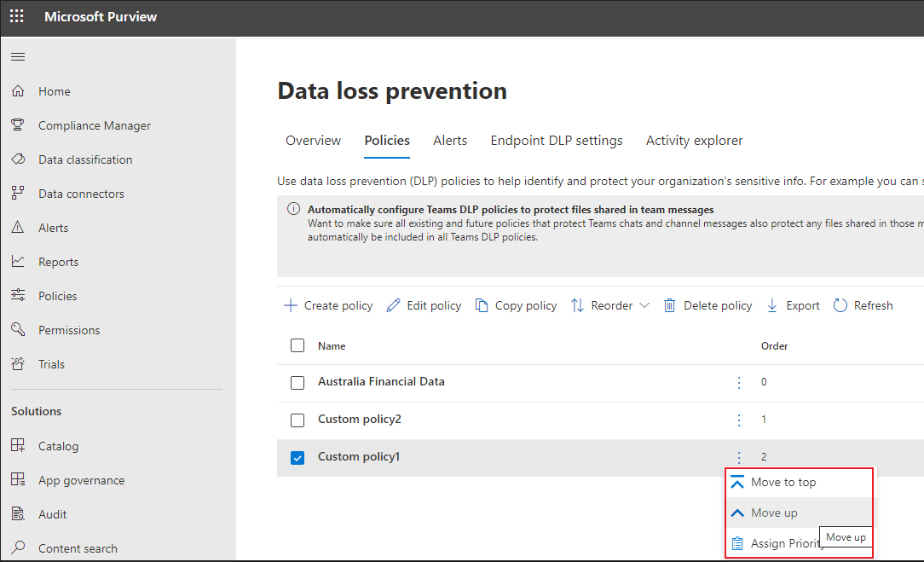
Task: Toggle the select-all checkbox in the header
Action: [297, 345]
